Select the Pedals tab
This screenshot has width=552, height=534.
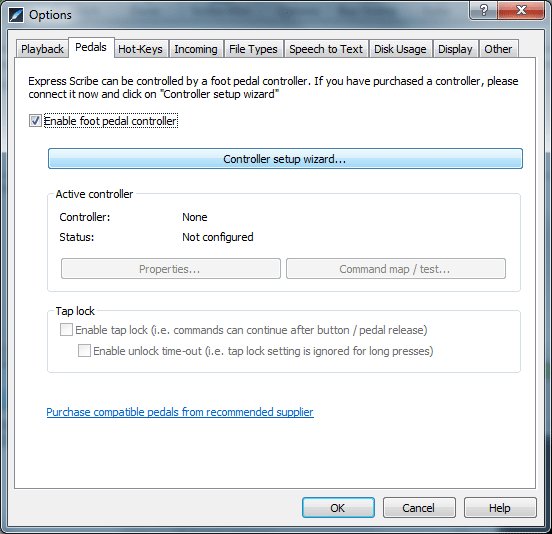91,47
